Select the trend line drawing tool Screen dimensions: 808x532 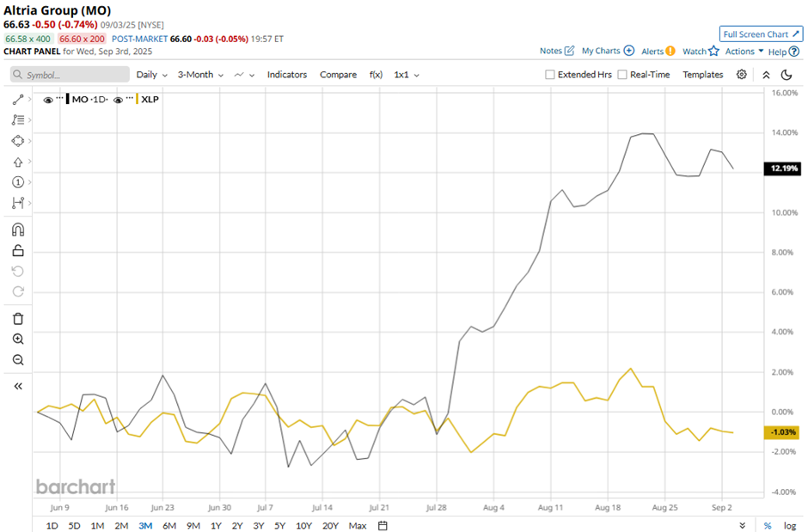pyautogui.click(x=17, y=100)
